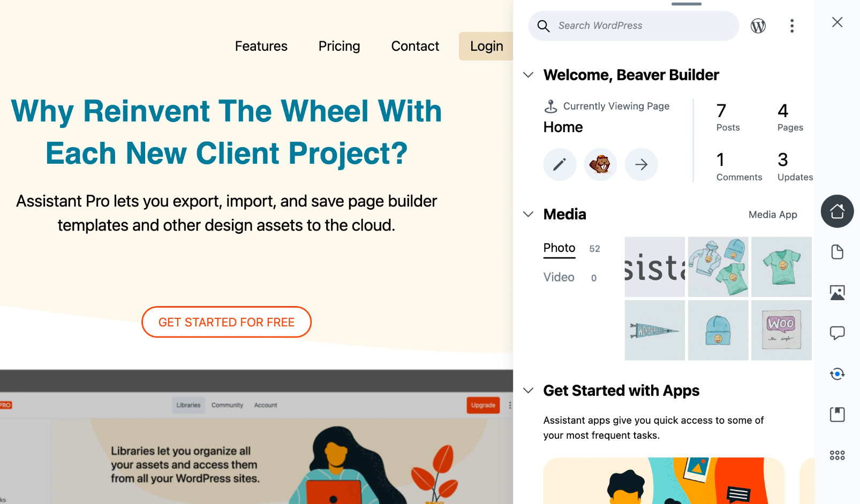
Task: Switch to the Video media tab
Action: [559, 277]
